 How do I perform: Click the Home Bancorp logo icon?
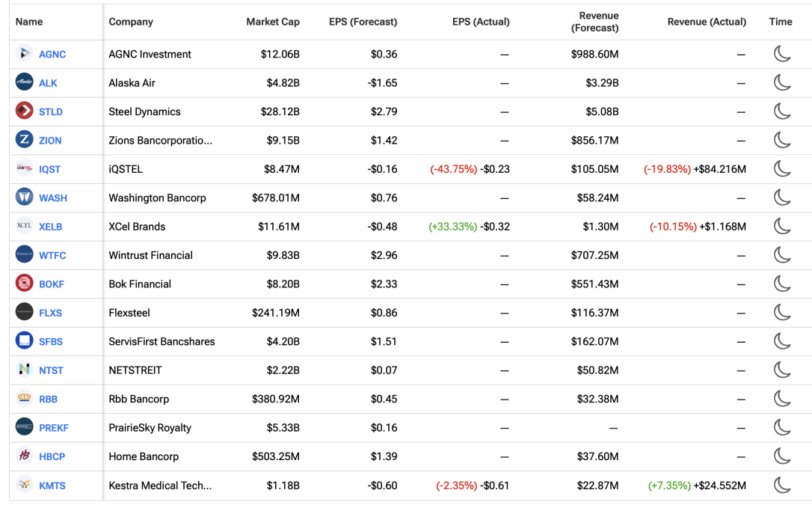click(25, 456)
